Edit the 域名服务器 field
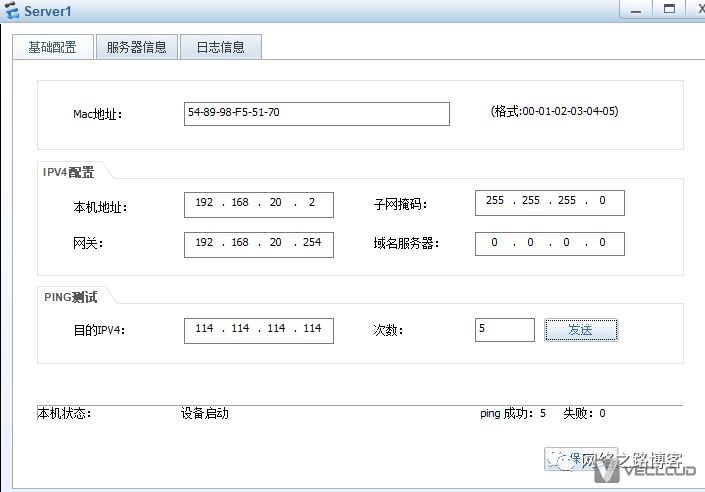The width and height of the screenshot is (705, 492). point(549,244)
